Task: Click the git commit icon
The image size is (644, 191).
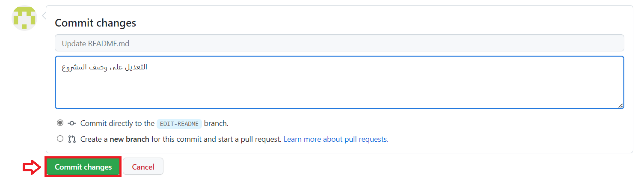Action: pos(72,123)
